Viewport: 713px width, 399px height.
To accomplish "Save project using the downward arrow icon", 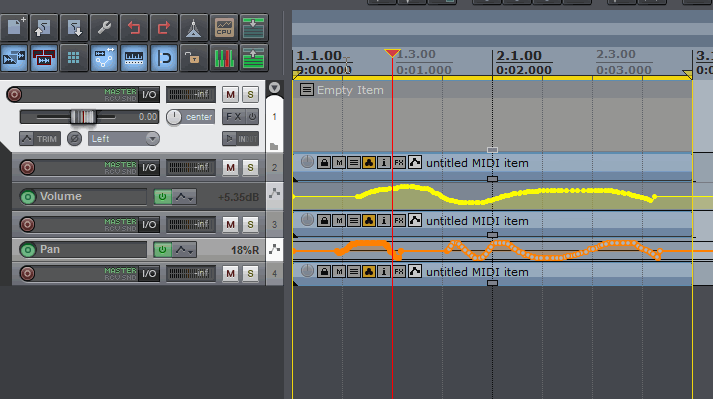I will [74, 28].
